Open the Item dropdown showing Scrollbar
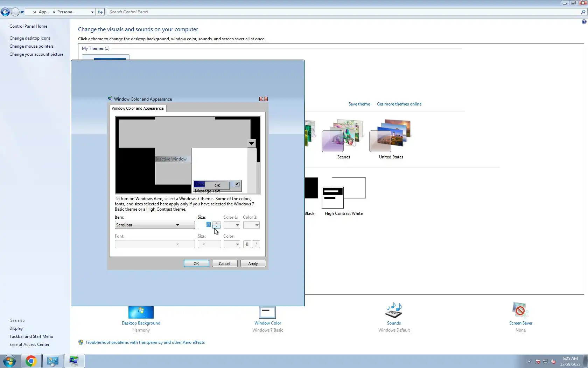 (155, 225)
